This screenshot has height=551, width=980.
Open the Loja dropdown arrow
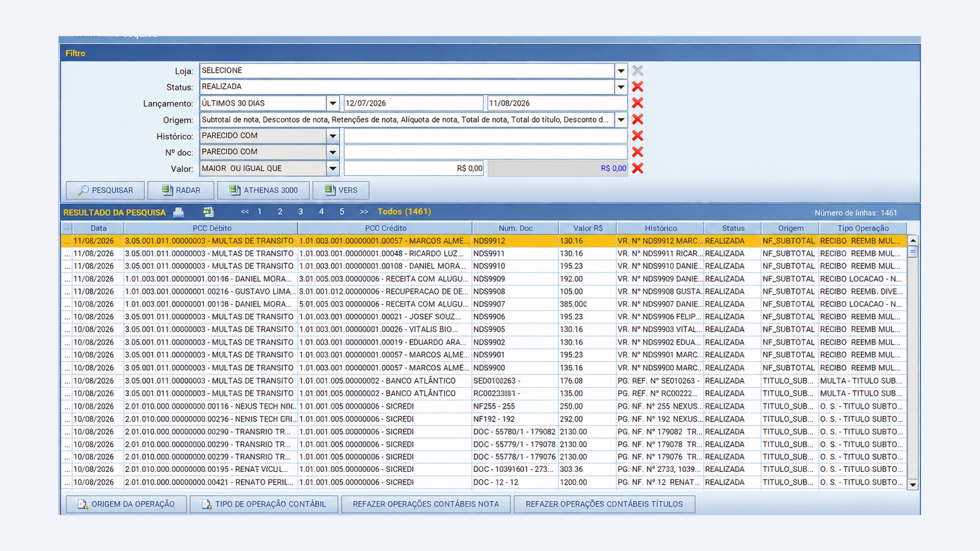coord(621,71)
